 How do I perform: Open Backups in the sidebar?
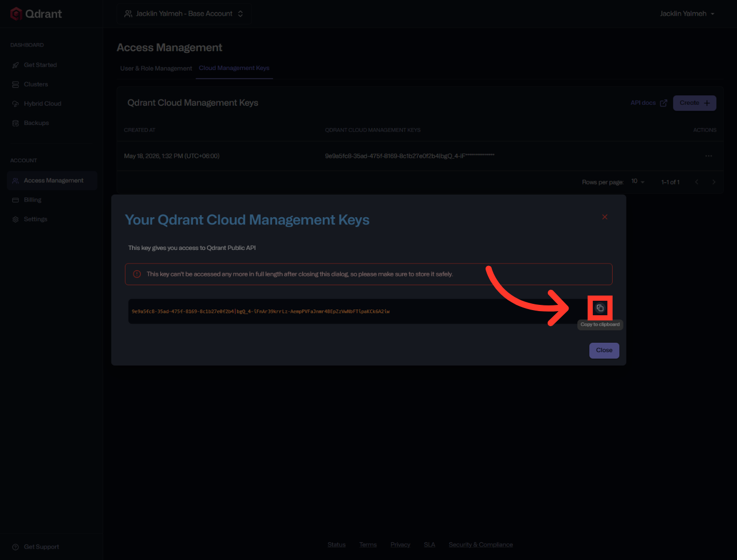click(36, 123)
